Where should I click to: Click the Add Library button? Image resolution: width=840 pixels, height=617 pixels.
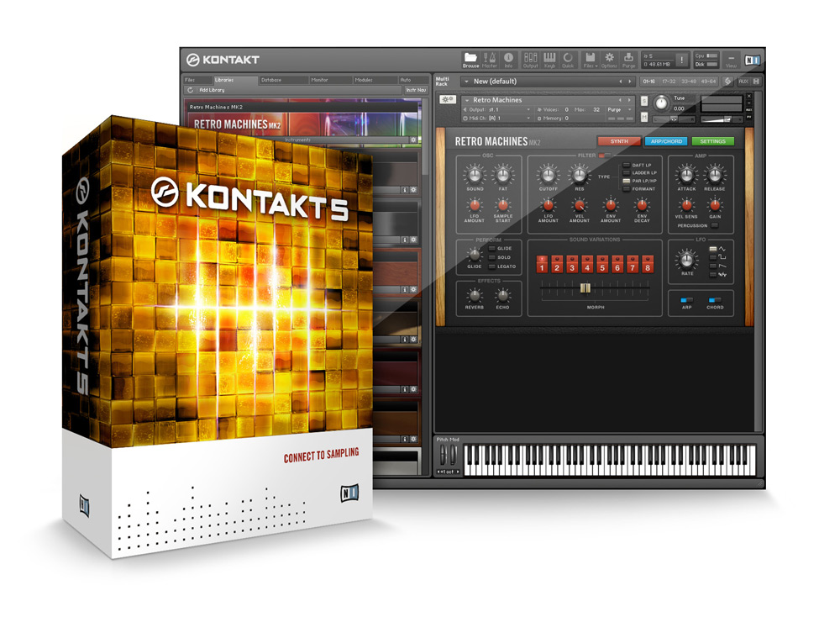pos(212,89)
